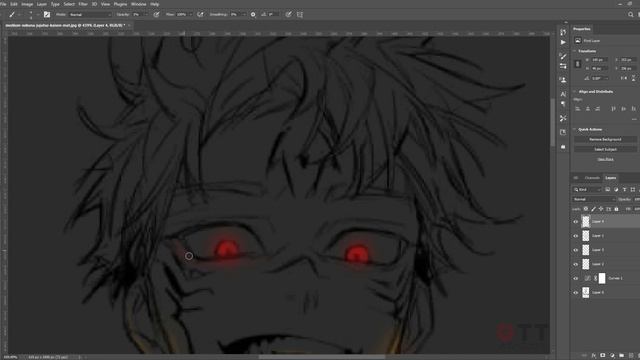The image size is (640, 360).
Task: Toggle eye of second layer from top
Action: click(576, 236)
